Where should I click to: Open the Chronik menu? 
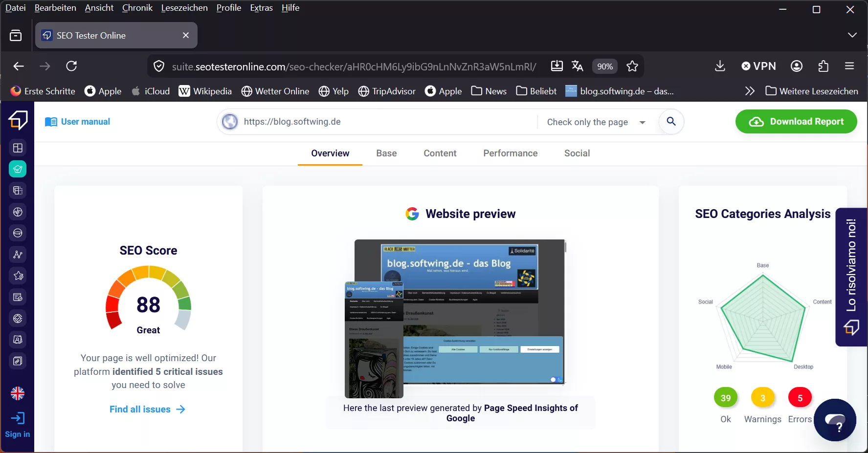[137, 8]
